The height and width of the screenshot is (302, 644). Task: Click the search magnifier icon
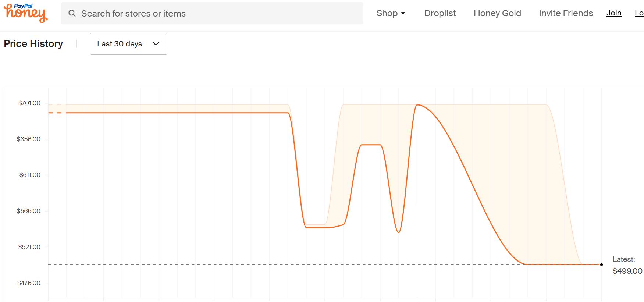pyautogui.click(x=72, y=13)
